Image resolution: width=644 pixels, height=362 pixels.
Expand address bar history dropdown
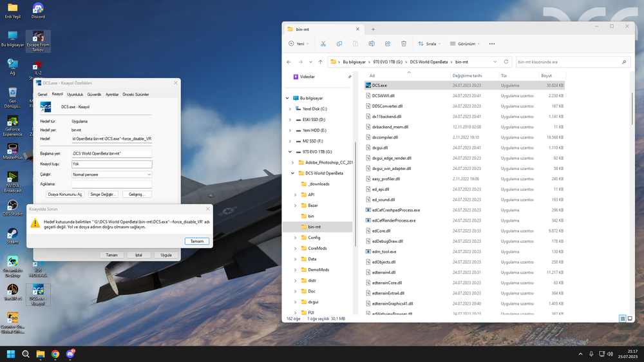[x=495, y=62]
